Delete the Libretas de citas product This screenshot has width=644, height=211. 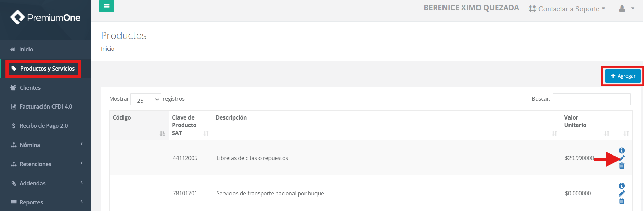[622, 166]
